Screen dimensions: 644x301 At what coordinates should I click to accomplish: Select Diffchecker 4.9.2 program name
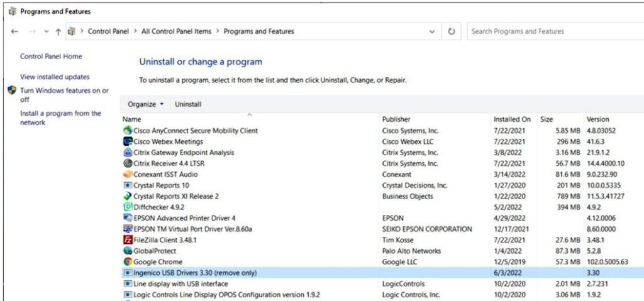coord(159,207)
